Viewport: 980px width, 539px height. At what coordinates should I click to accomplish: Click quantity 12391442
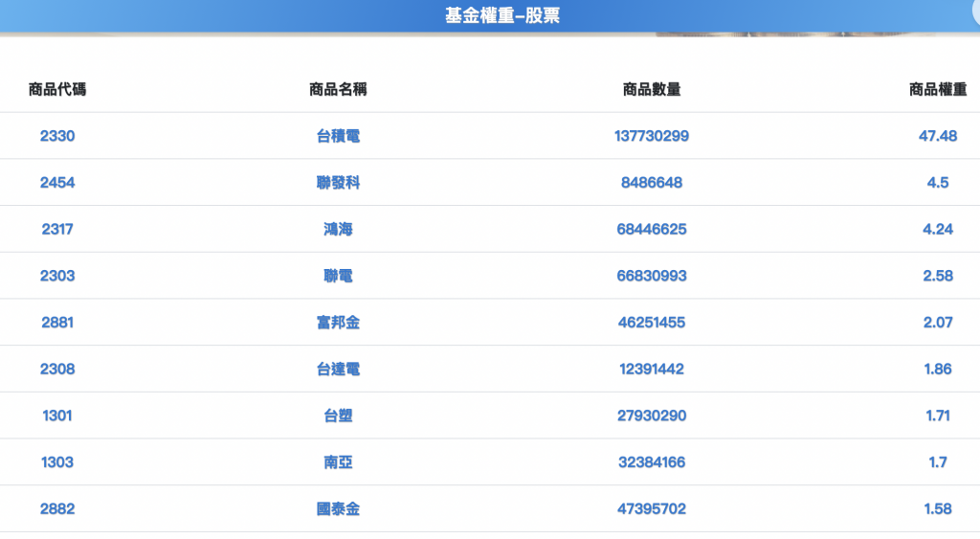tap(652, 369)
